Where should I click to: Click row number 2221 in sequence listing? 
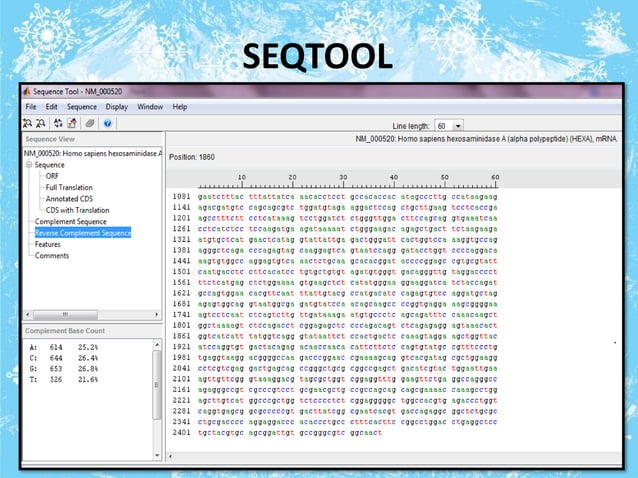pos(181,400)
